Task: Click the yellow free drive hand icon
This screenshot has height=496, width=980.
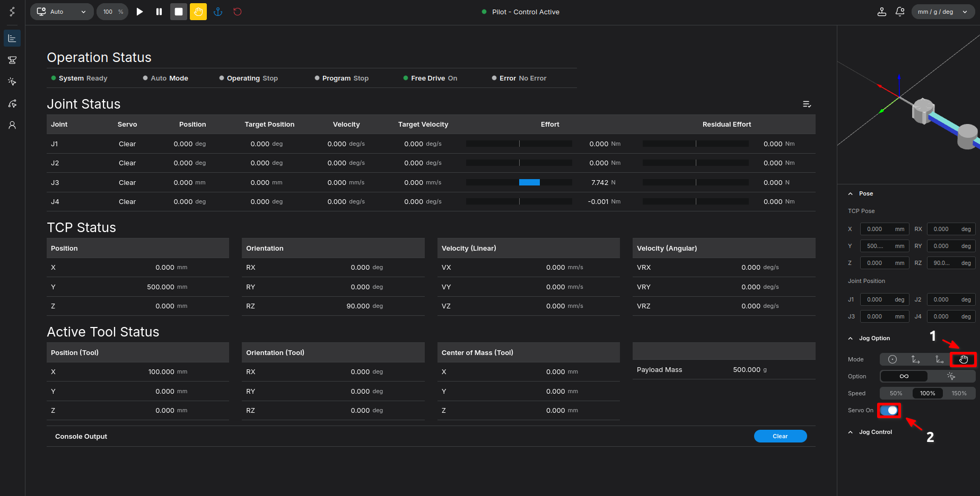Action: [x=198, y=12]
